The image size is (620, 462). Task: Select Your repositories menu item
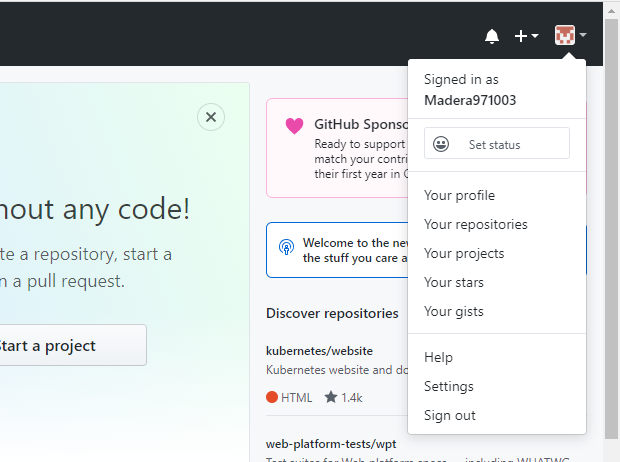[475, 224]
